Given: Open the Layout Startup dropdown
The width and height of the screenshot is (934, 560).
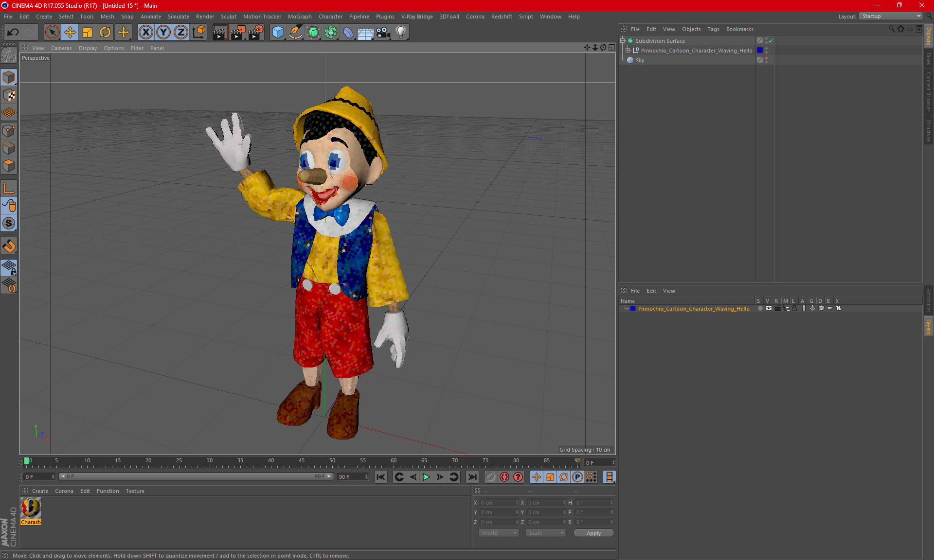Looking at the screenshot, I should pos(891,16).
